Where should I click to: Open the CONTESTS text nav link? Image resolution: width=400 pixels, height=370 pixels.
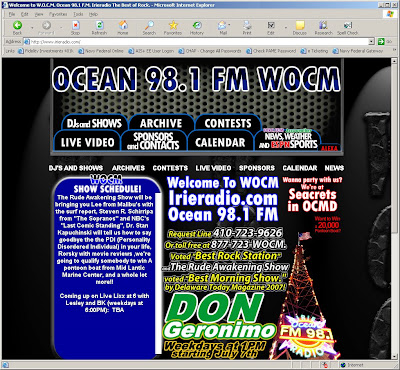click(170, 168)
